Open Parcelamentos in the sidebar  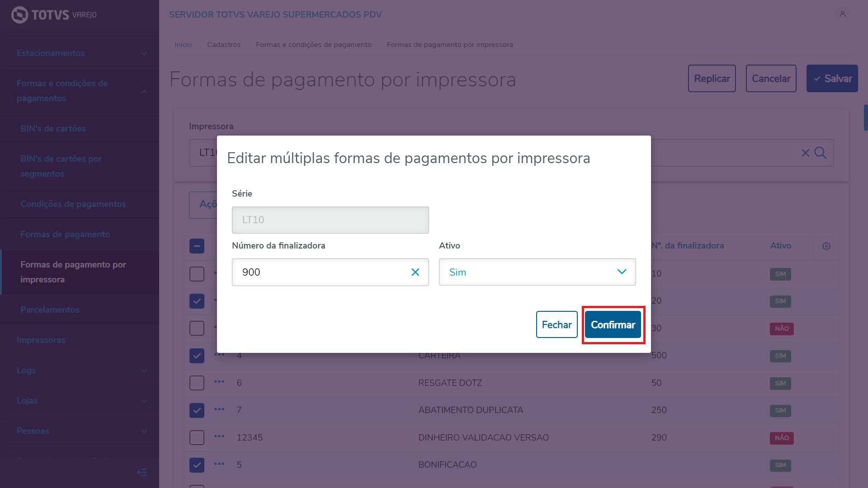tap(50, 310)
